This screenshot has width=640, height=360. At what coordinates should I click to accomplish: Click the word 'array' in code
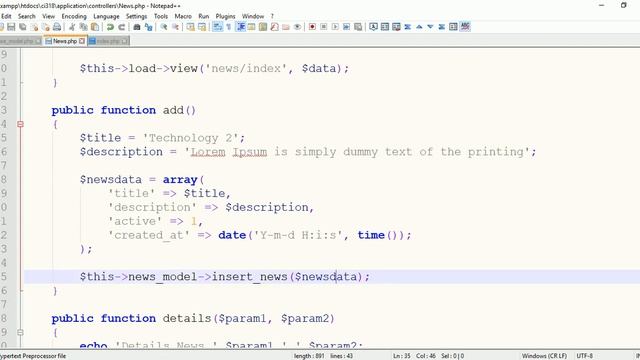180,180
